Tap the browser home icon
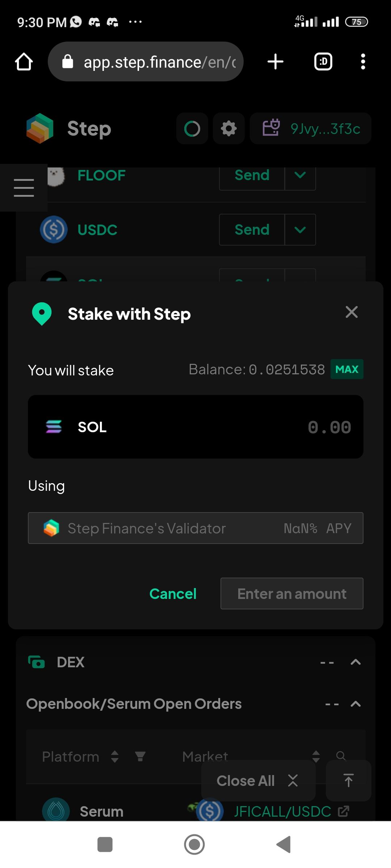The height and width of the screenshot is (868, 391). pos(24,61)
